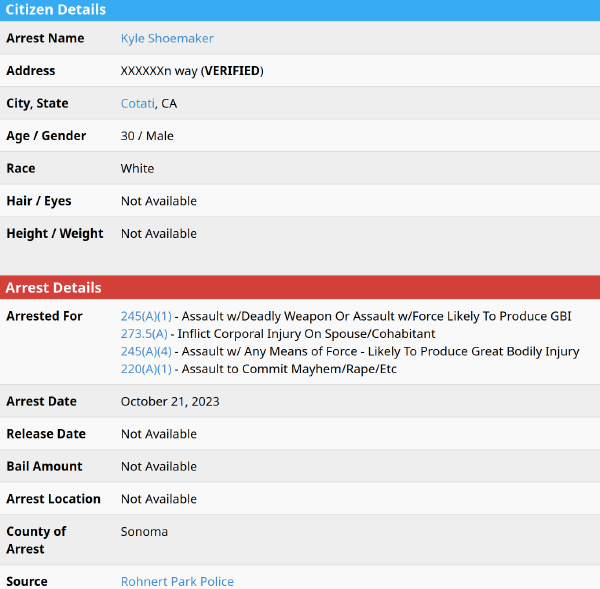Select 'Assault to Commit Mayhem/Rape/Etc' description
The height and width of the screenshot is (589, 600).
(289, 369)
